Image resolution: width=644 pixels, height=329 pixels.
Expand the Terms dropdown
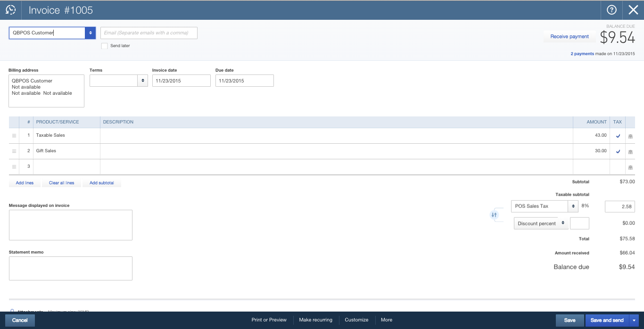click(143, 81)
